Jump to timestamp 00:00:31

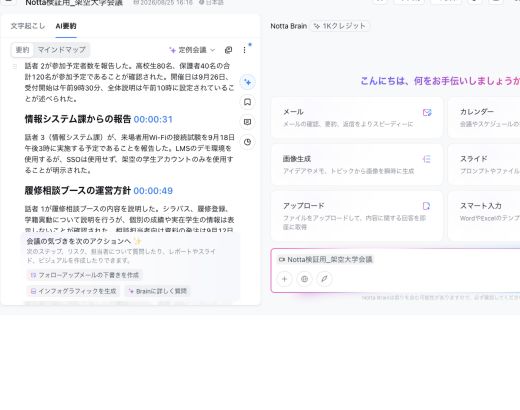[x=153, y=119]
